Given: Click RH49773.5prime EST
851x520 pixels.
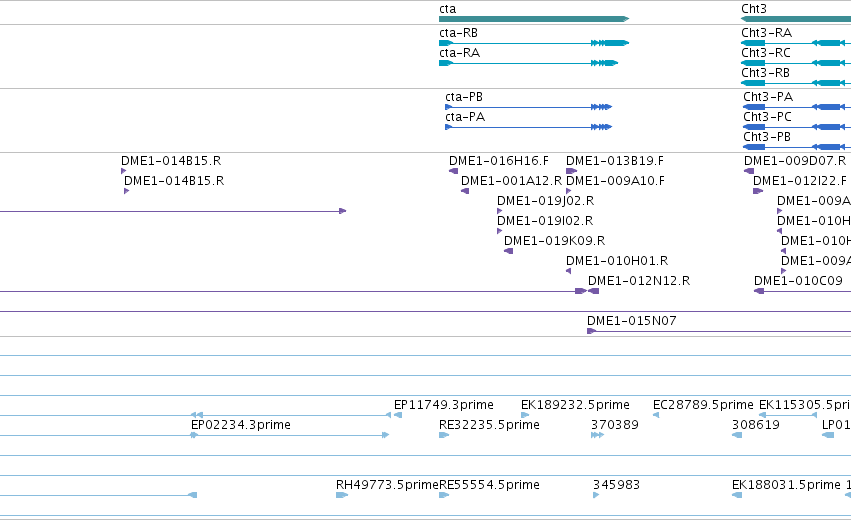Looking at the screenshot, I should pos(388,485).
